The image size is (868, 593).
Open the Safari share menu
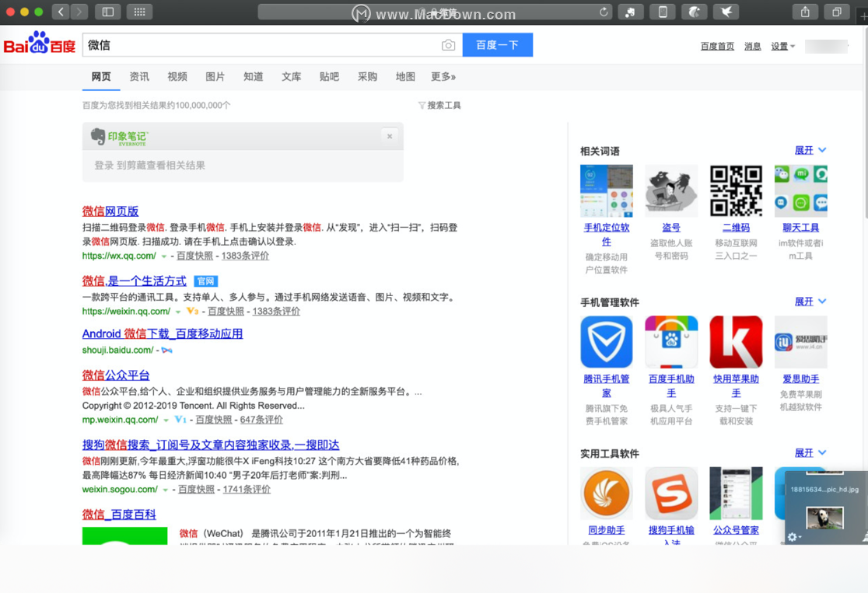[x=806, y=12]
